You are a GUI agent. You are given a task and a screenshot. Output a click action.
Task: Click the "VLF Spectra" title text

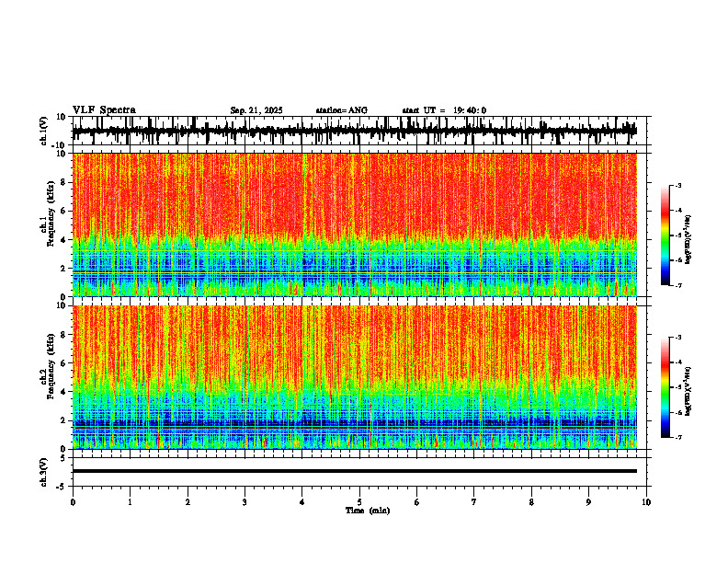click(x=104, y=110)
